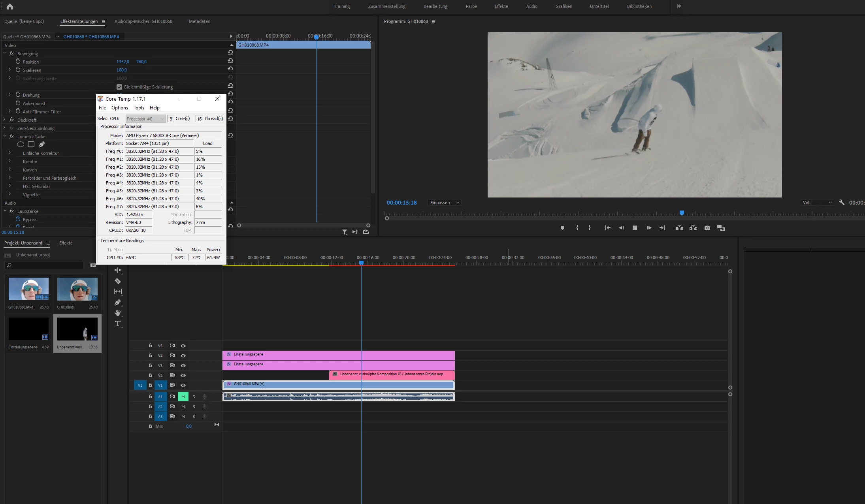Screen dimensions: 865x504
Task: Select the Einstellungsebene thumbnail in project bin
Action: [28, 329]
